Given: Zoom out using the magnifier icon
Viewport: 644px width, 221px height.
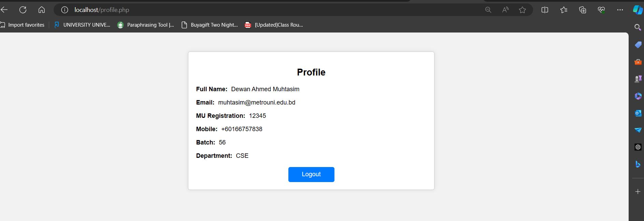Looking at the screenshot, I should (488, 10).
